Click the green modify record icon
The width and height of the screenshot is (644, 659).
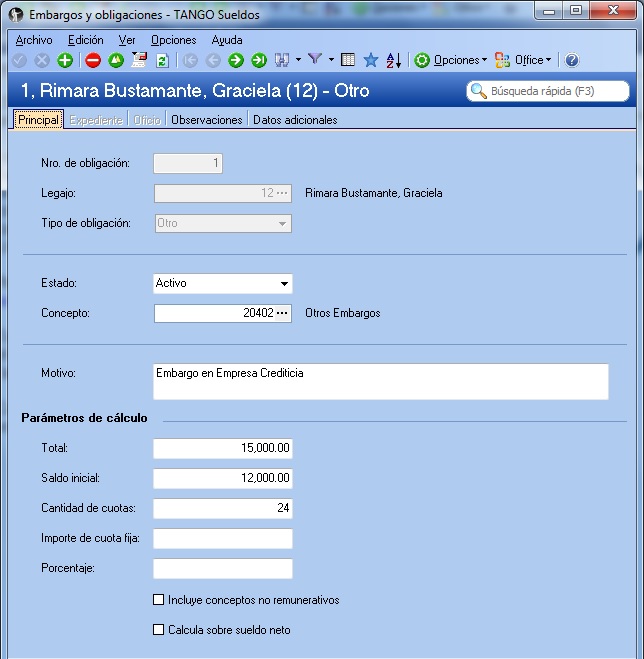[x=116, y=61]
